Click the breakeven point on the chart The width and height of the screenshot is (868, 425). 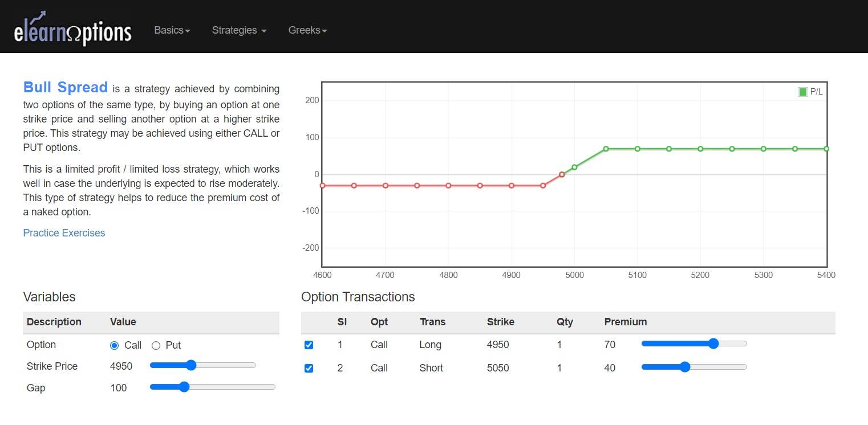pos(562,174)
